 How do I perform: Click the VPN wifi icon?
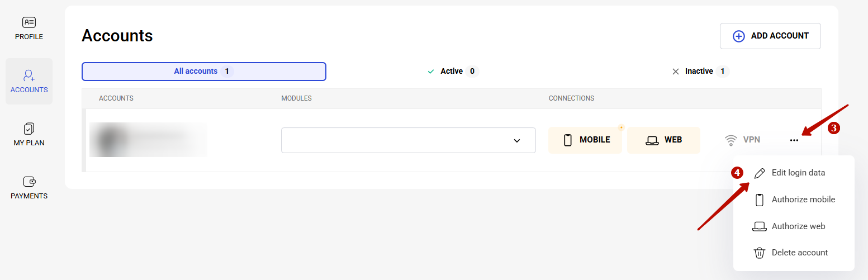(x=731, y=140)
